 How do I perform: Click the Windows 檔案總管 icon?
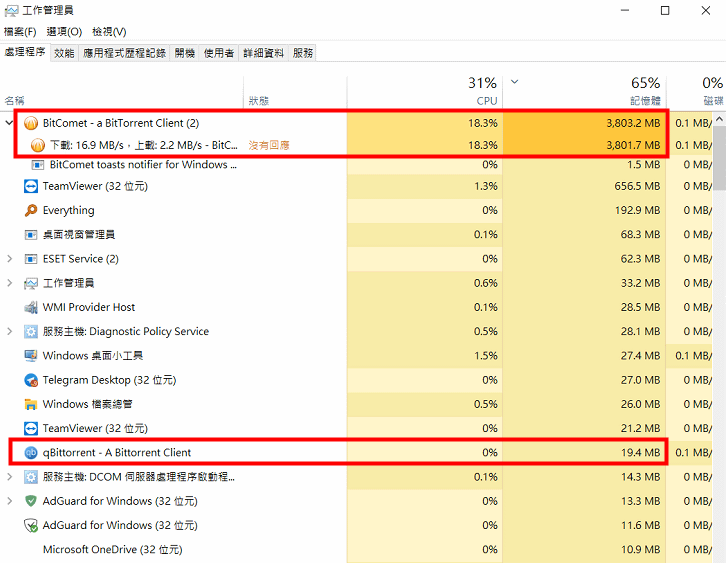point(30,404)
